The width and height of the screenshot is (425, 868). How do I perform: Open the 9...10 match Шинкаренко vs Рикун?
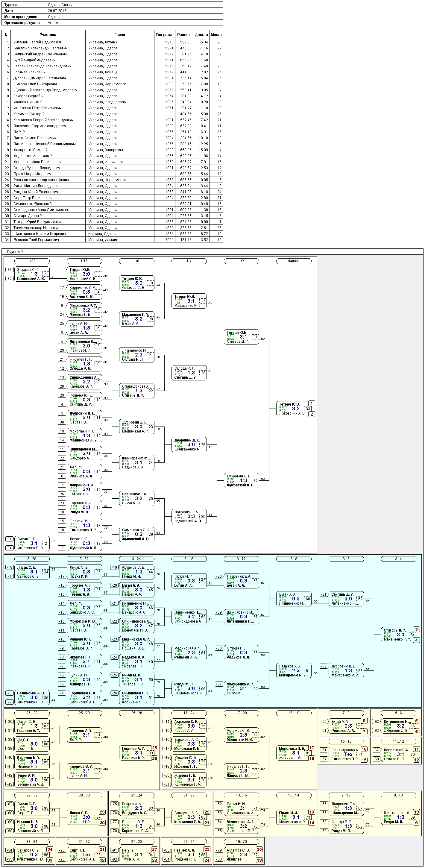pos(399,817)
